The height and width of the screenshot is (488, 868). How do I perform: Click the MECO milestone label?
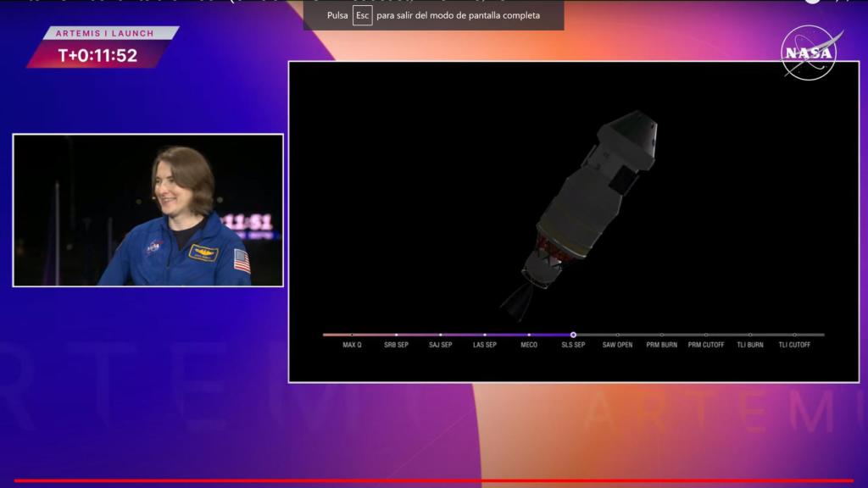point(529,345)
